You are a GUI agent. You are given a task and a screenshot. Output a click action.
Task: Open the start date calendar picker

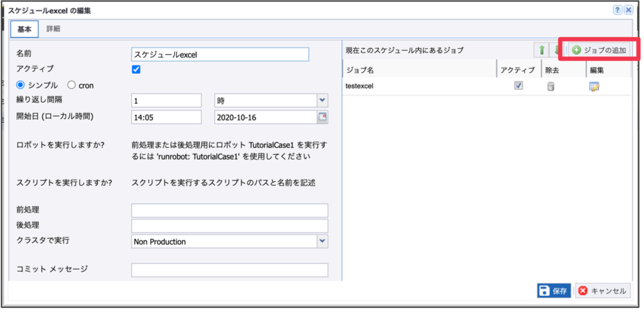tap(323, 117)
